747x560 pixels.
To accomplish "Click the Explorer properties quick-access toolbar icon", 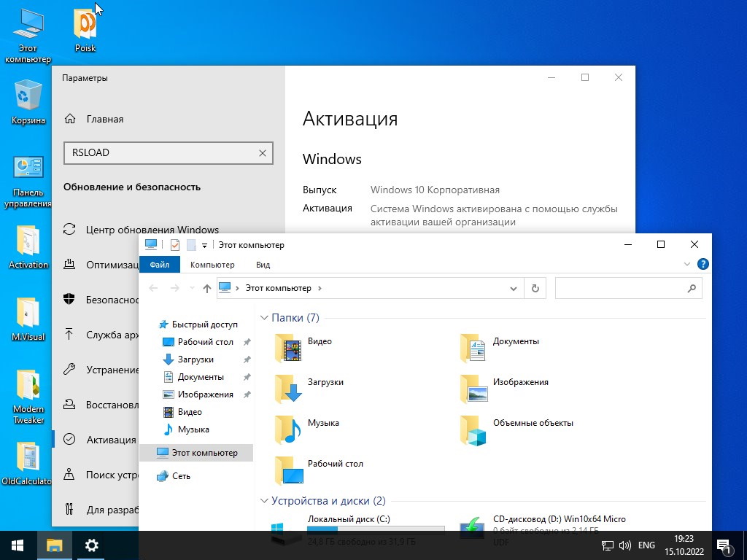I will click(175, 245).
